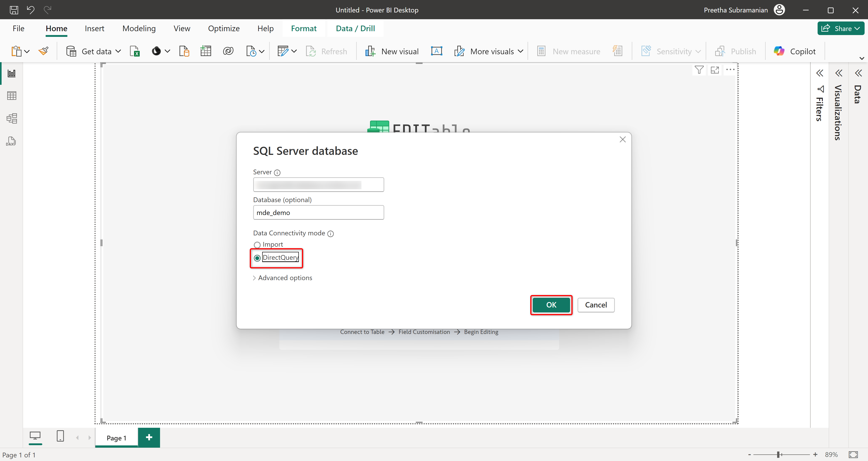Open the Modeling ribbon tab
The image size is (868, 461).
[x=139, y=28]
